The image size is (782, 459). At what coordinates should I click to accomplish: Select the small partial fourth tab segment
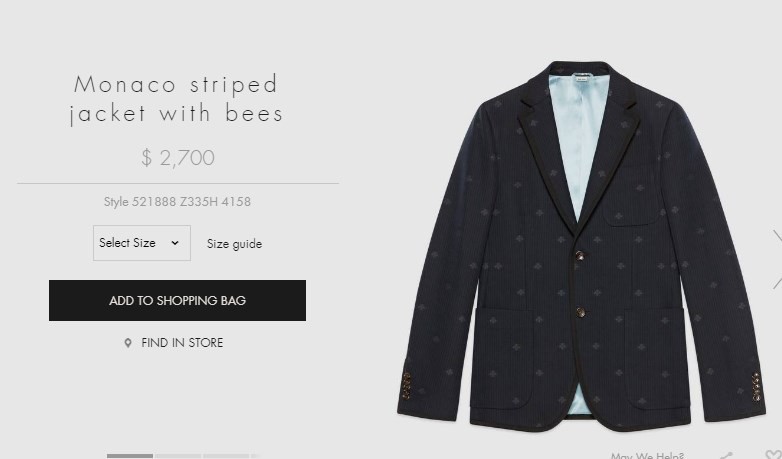255,456
